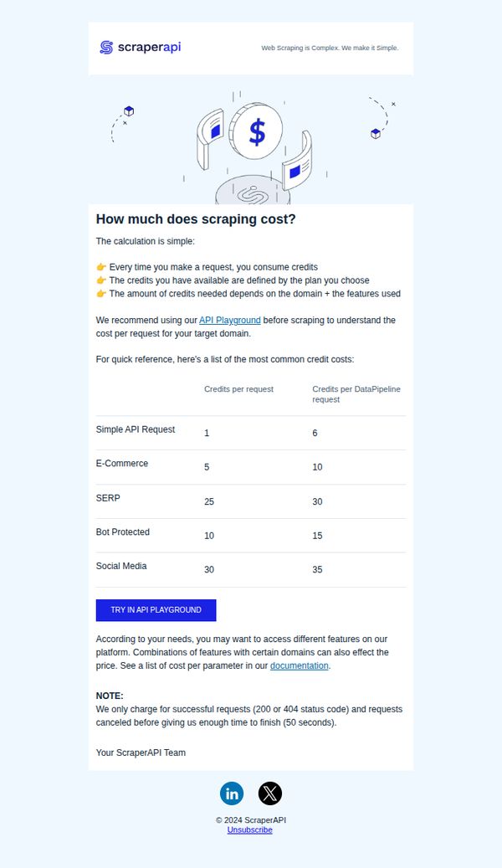Click the How much does scraping cost heading
Screen dimensions: 502x868
coord(196,219)
